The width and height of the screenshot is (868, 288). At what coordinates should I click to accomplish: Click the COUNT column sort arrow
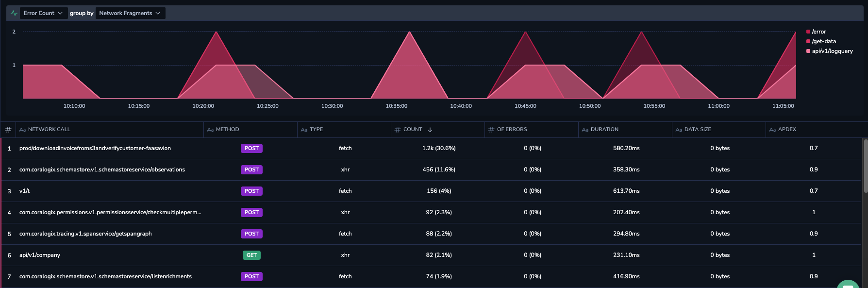tap(430, 130)
